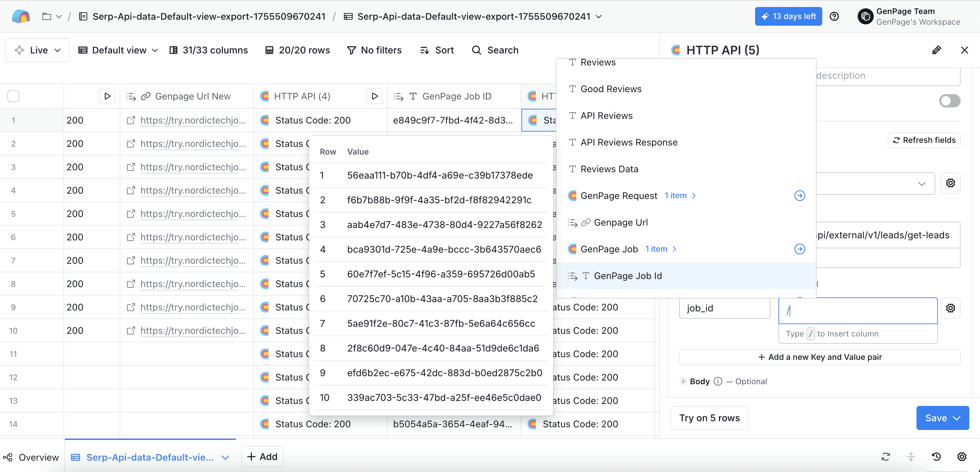Image resolution: width=980 pixels, height=472 pixels.
Task: Toggle the switch in HTTP API panel
Action: [949, 101]
